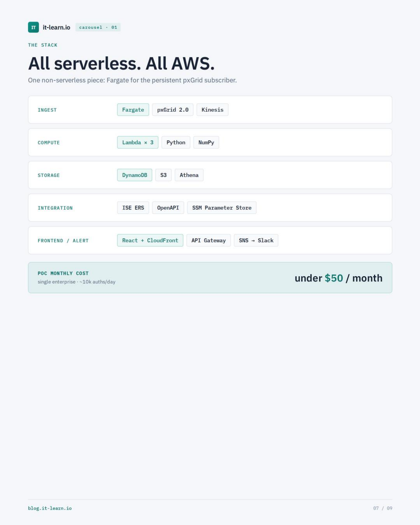The width and height of the screenshot is (420, 525).
Task: Click the IT logo icon
Action: pos(33,27)
